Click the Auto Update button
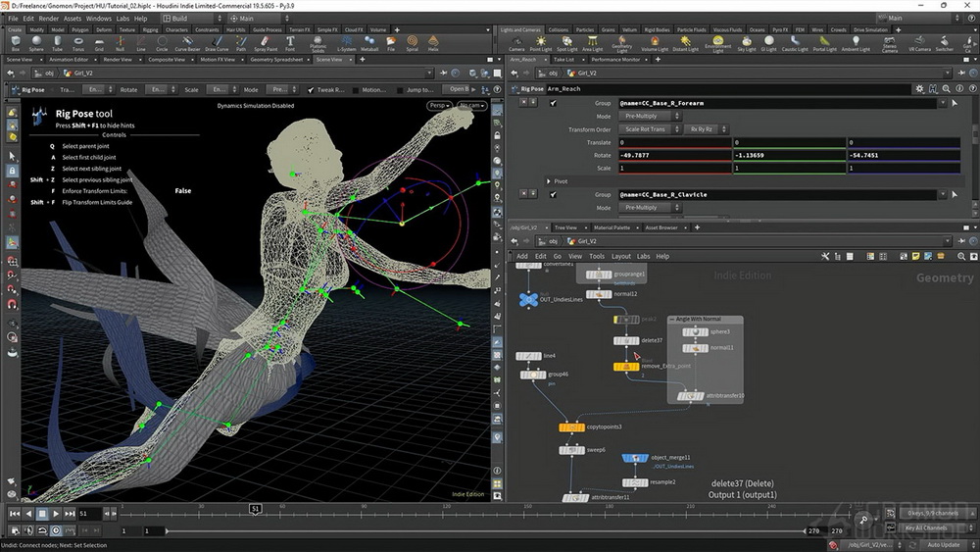The width and height of the screenshot is (980, 552). point(943,545)
